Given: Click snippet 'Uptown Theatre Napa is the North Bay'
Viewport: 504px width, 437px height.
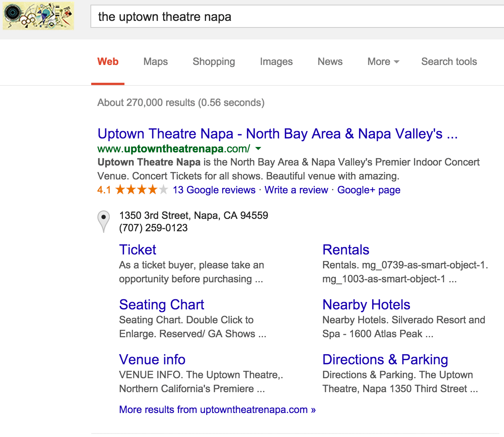Looking at the screenshot, I should click(x=288, y=169).
